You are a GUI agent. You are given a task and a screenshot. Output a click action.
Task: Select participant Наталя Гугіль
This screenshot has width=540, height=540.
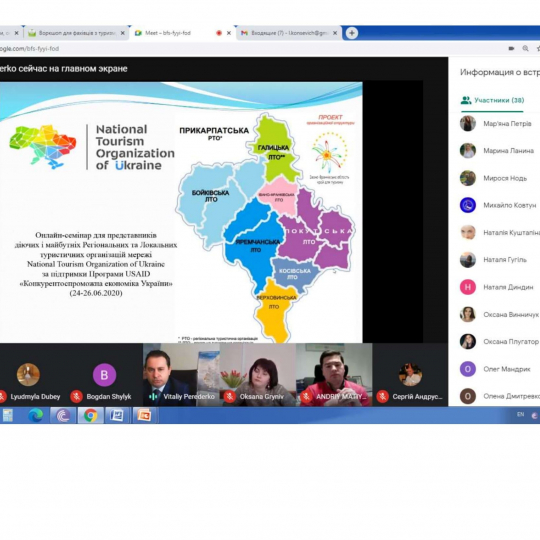pyautogui.click(x=500, y=260)
